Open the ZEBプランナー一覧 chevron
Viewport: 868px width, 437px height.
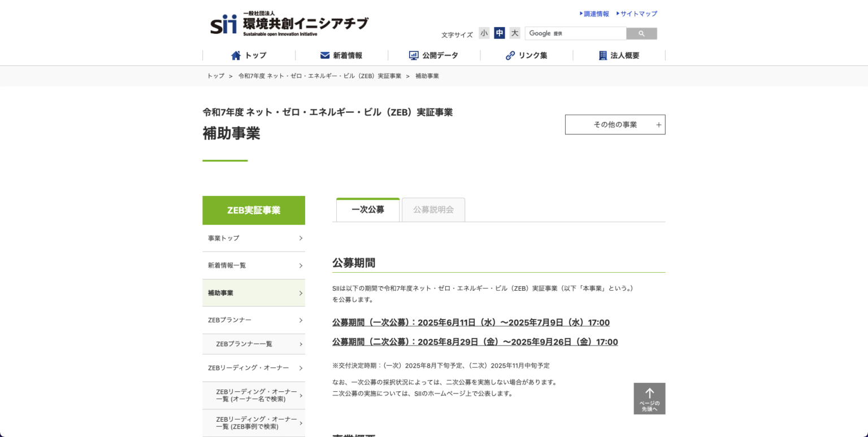click(x=300, y=344)
